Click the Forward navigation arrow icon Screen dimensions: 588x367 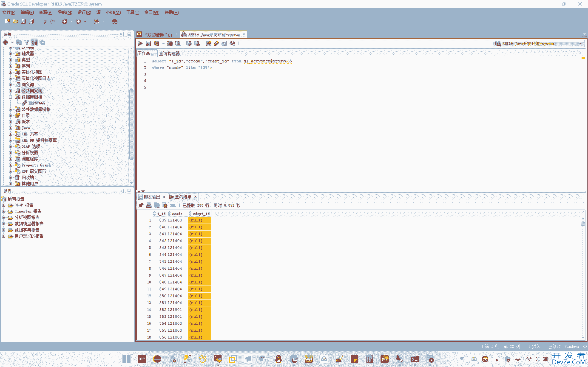click(x=78, y=21)
